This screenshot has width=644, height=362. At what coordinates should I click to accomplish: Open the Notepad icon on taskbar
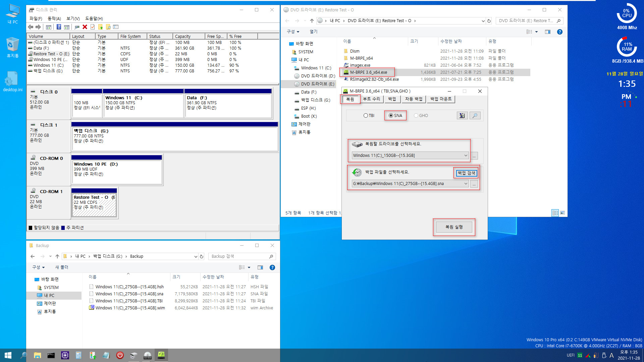(106, 355)
